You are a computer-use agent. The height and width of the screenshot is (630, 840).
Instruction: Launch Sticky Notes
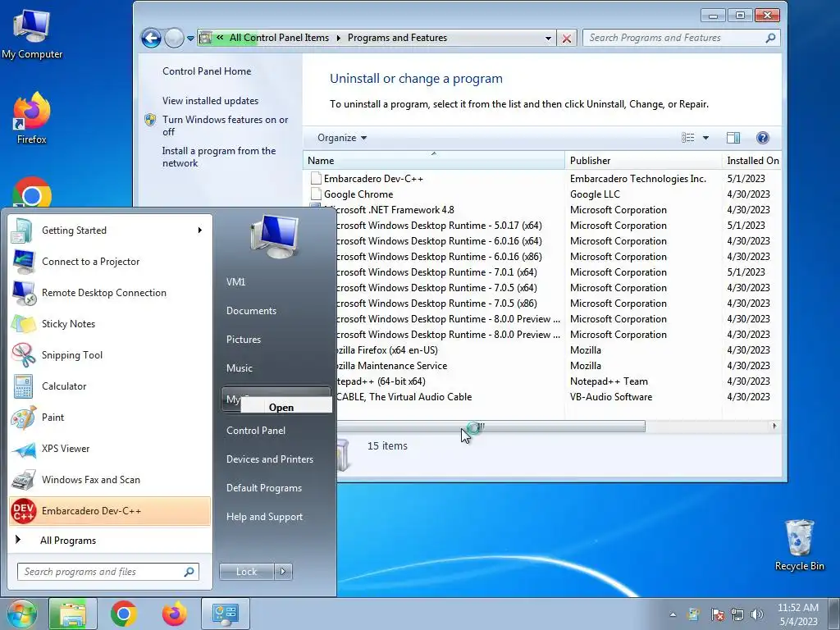[110, 323]
